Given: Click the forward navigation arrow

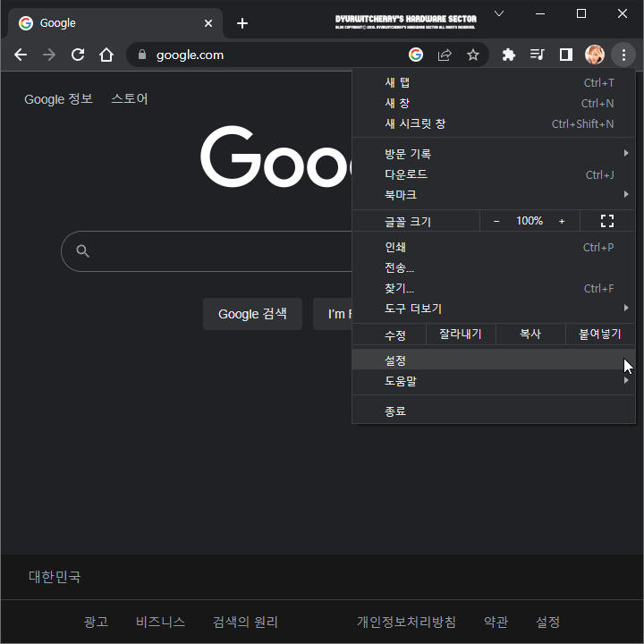Looking at the screenshot, I should tap(49, 55).
